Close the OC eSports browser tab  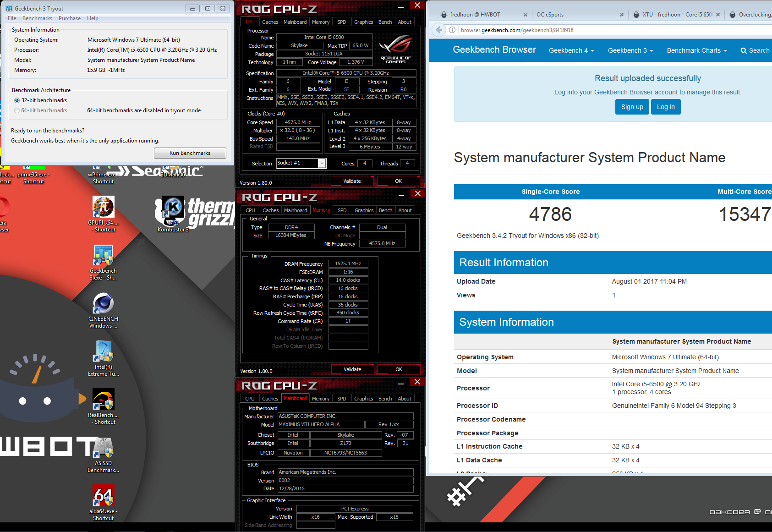point(622,15)
